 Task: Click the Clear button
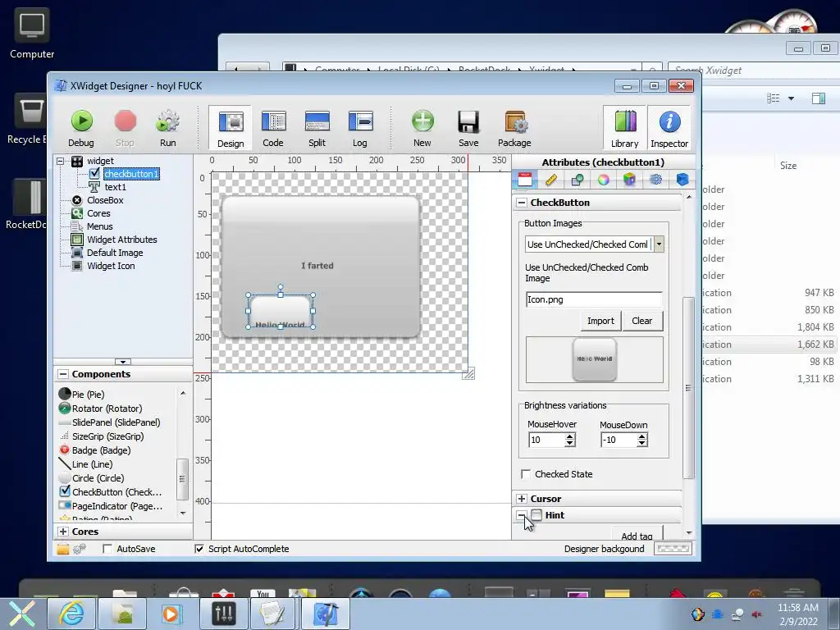click(641, 321)
